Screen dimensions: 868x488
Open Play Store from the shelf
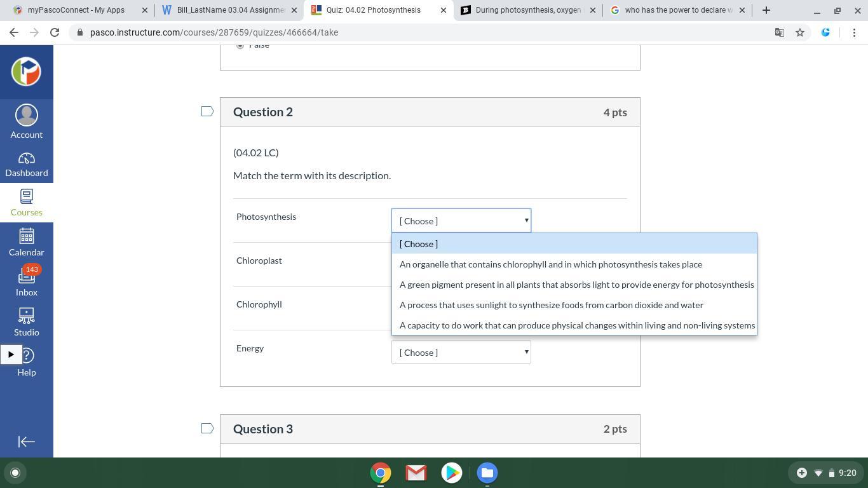coord(452,473)
